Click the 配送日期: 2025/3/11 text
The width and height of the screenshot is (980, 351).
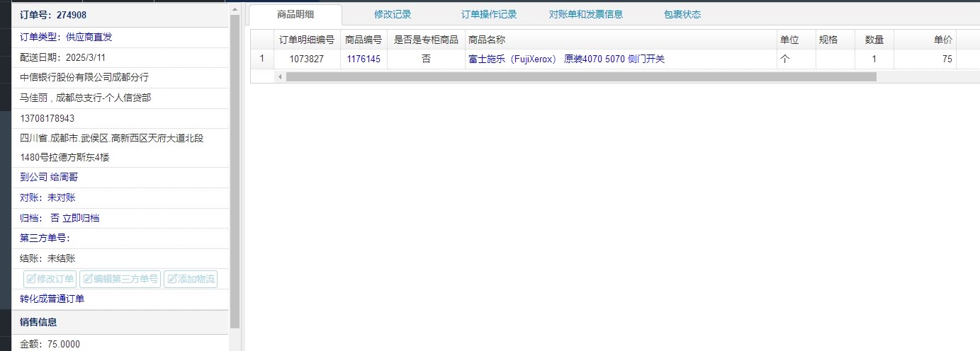pos(62,57)
